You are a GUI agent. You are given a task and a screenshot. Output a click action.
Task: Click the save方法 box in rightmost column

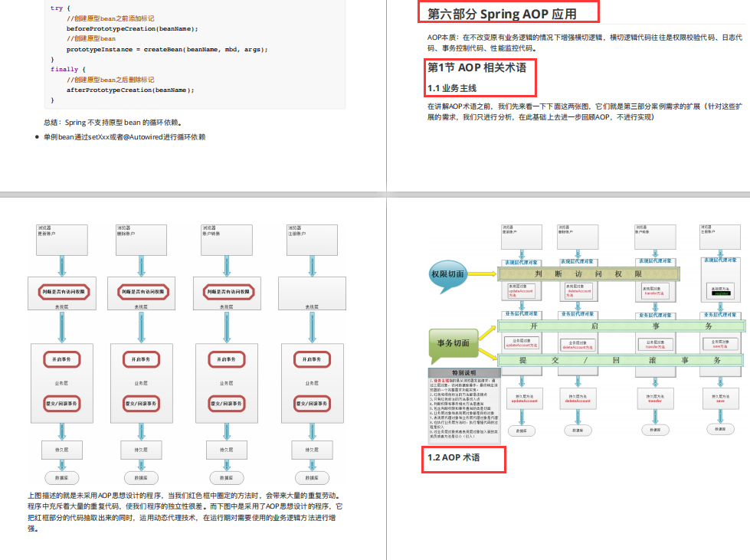722,344
